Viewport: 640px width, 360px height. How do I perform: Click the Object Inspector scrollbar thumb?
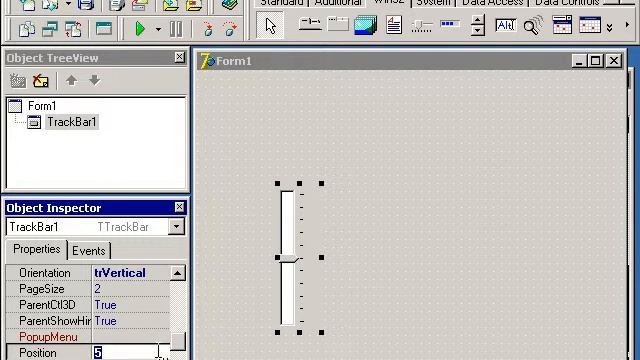(x=178, y=341)
